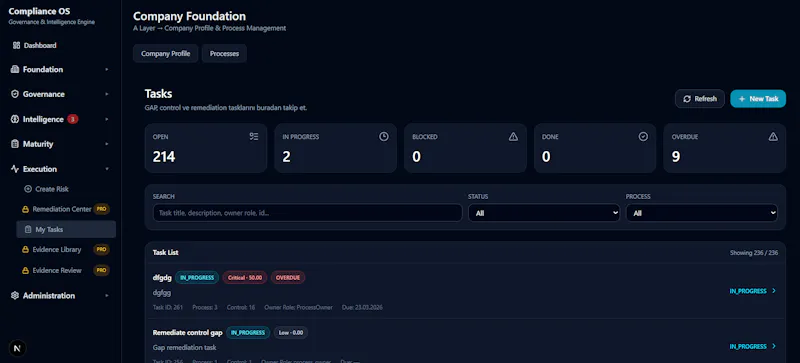Expand the Intelligence sidebar section arrow
The width and height of the screenshot is (800, 363).
coord(107,119)
